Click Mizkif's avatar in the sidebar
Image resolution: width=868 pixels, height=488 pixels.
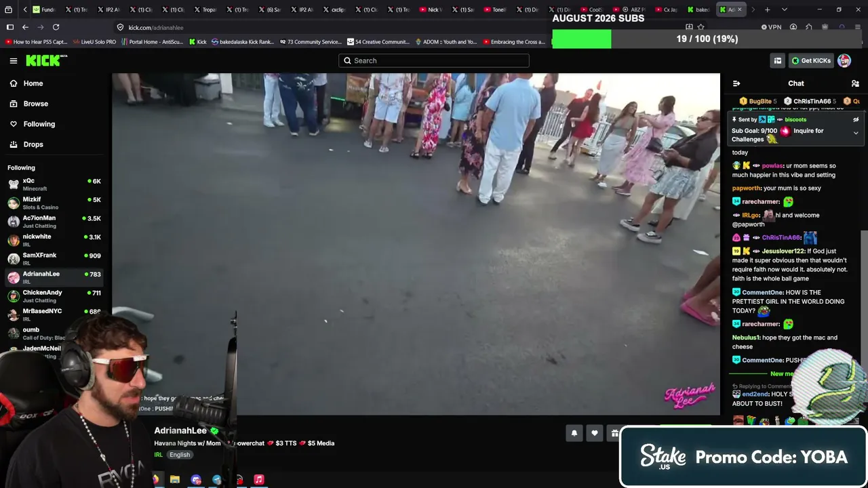tap(14, 203)
